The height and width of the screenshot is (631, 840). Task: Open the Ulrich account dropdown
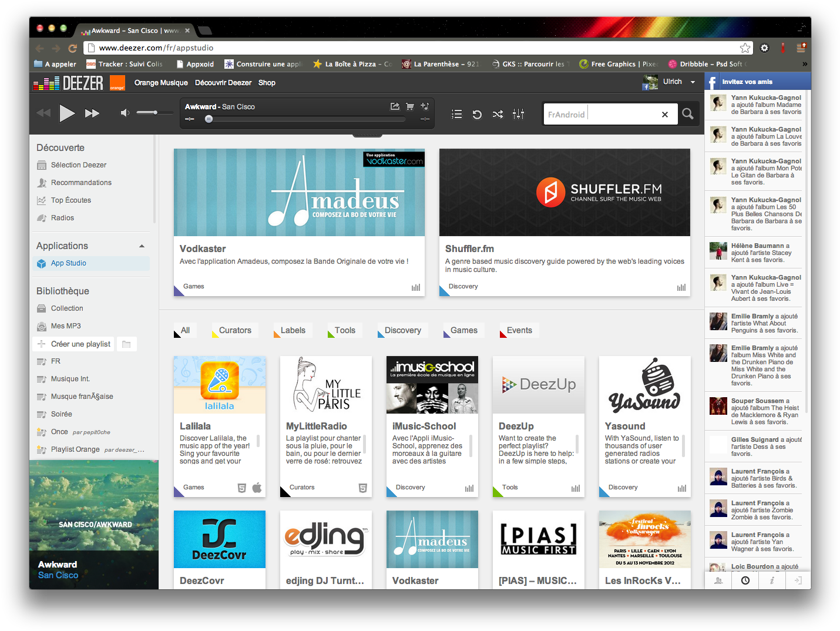[693, 82]
